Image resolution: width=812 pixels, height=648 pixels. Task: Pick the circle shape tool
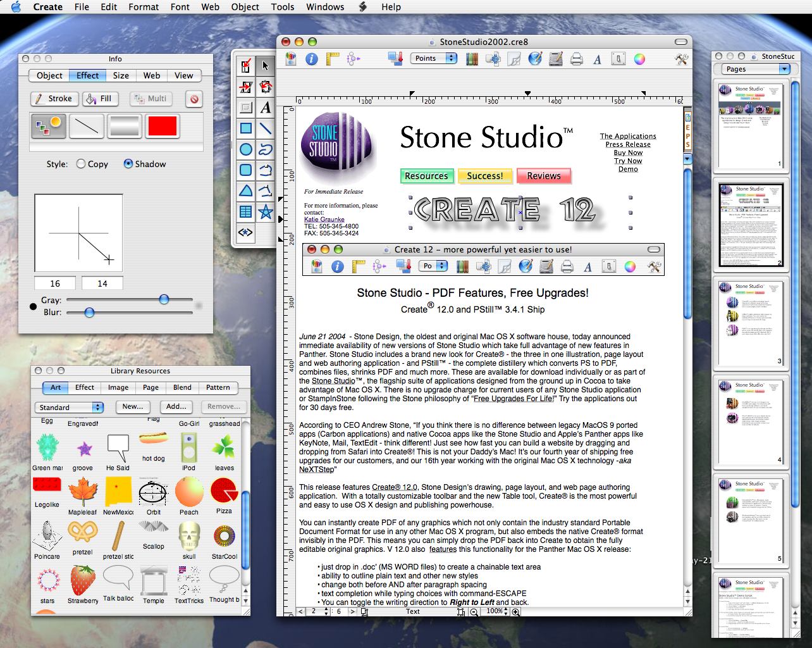[x=246, y=149]
